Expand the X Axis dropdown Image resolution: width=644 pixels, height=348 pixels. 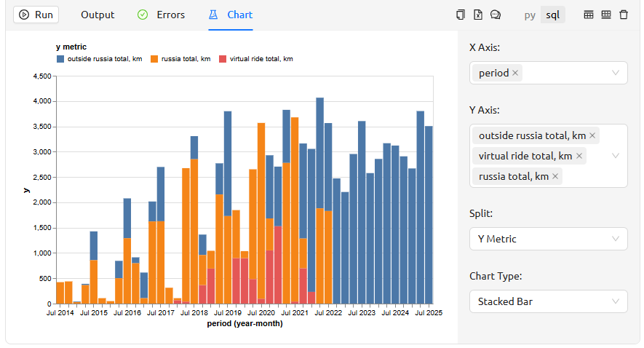616,73
